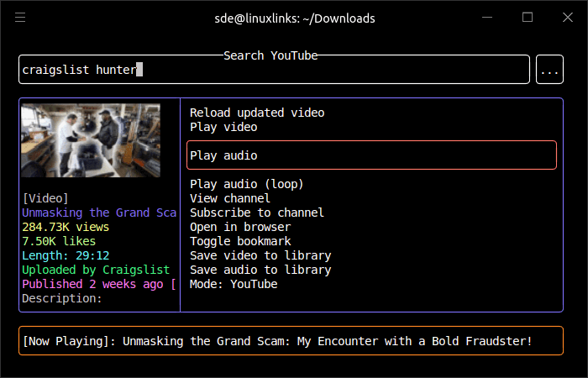Maximize the terminal window
This screenshot has height=378, width=588.
point(528,18)
